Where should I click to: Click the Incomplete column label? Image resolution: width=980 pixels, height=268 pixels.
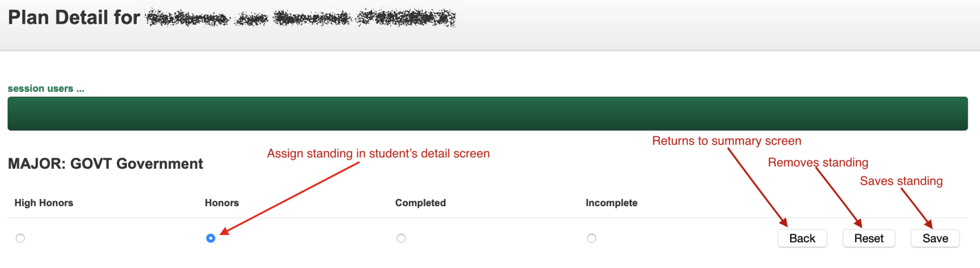[x=611, y=203]
